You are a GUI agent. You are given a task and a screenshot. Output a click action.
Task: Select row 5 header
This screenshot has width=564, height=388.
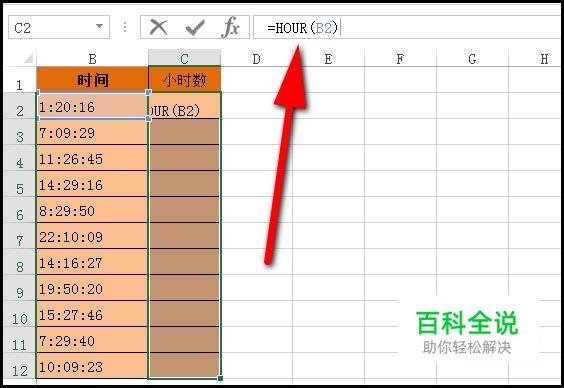[19, 184]
